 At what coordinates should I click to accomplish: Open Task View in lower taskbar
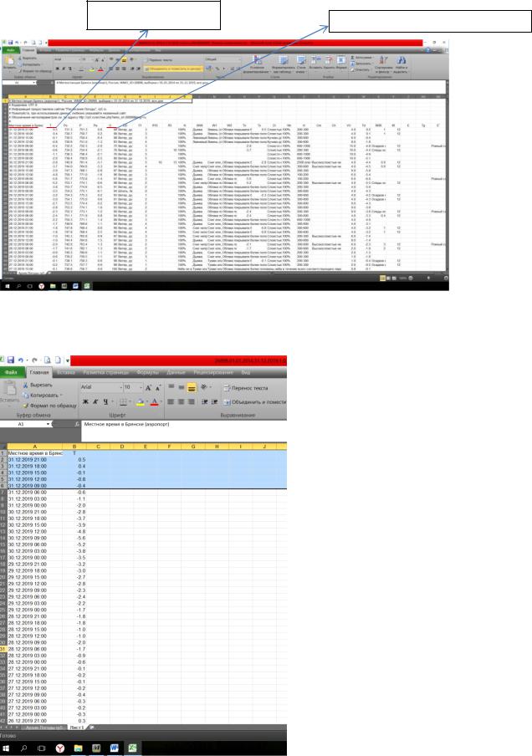[x=41, y=748]
